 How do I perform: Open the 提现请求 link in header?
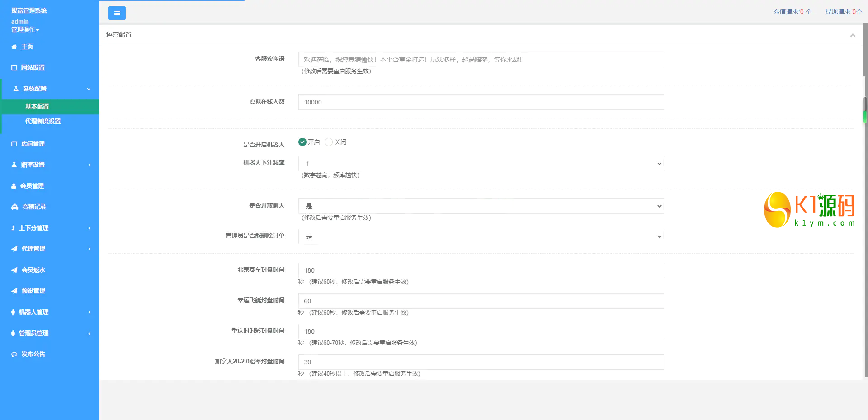tap(843, 12)
